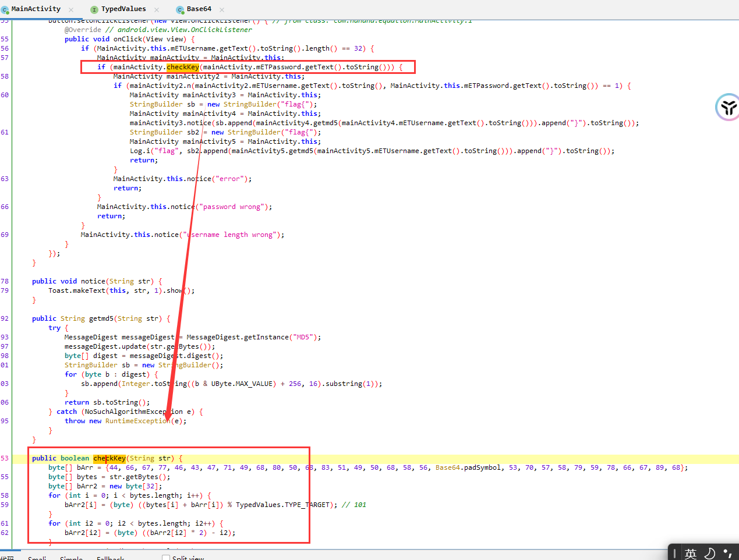Click the onClick method name
The height and width of the screenshot is (560, 739).
click(128, 39)
